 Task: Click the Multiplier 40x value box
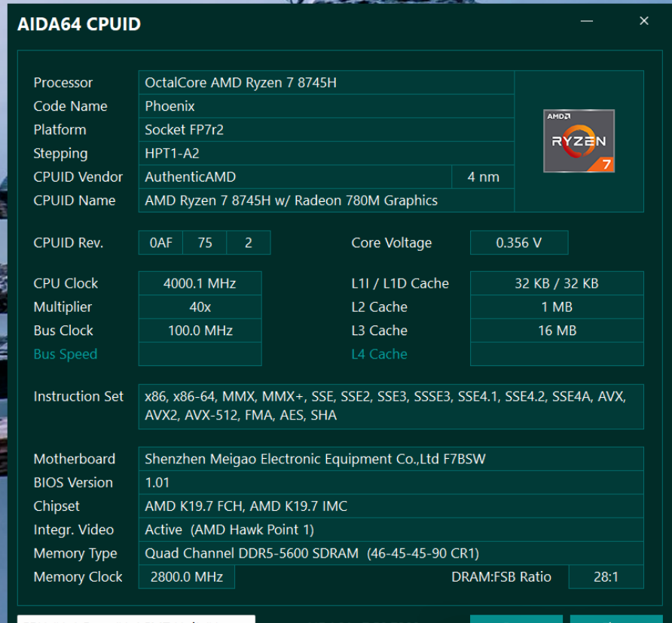(200, 307)
